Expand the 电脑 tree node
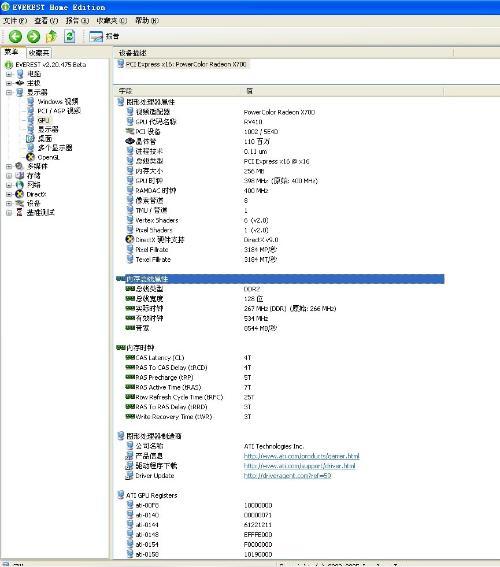500x567 pixels. point(9,74)
